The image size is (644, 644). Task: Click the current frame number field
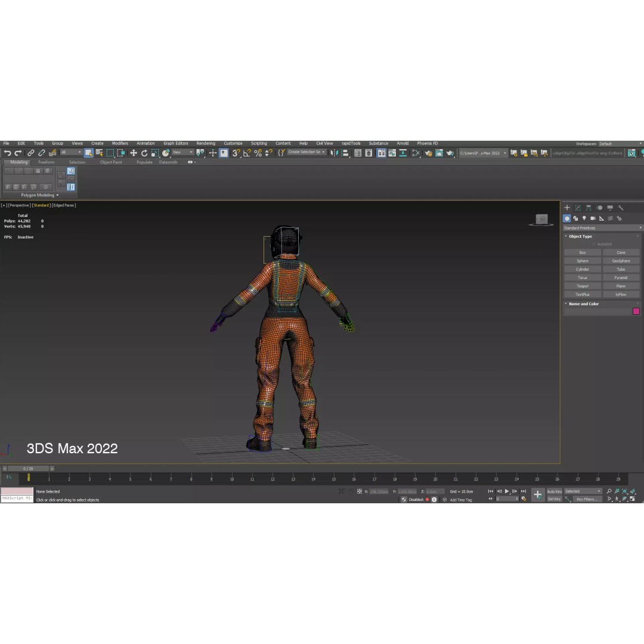pyautogui.click(x=507, y=499)
